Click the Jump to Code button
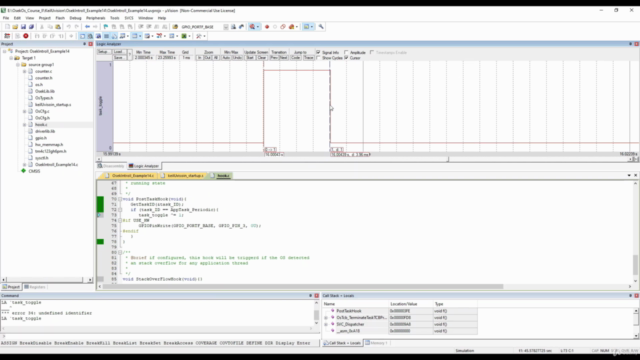The height and width of the screenshot is (360, 640). tap(296, 58)
